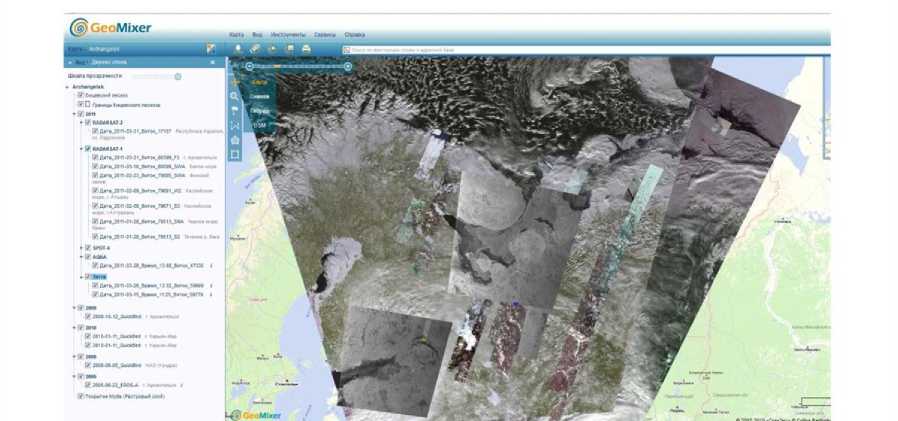Click the ruler-like toolbar icon
The width and height of the screenshot is (898, 421).
255,49
